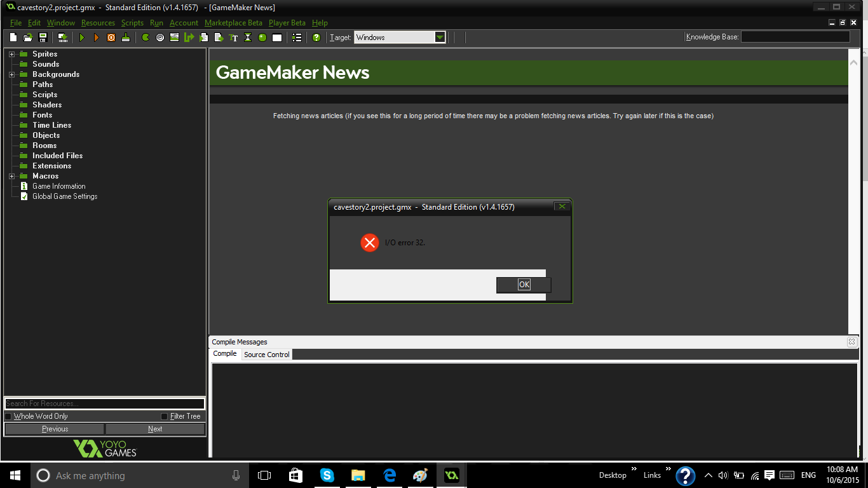The width and height of the screenshot is (868, 488).
Task: Select the Time Lines folder
Action: point(52,125)
